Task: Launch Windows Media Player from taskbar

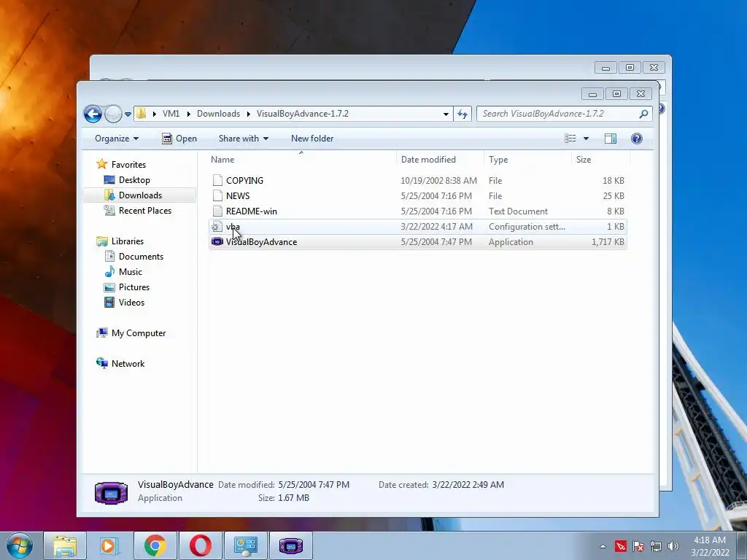Action: (108, 545)
